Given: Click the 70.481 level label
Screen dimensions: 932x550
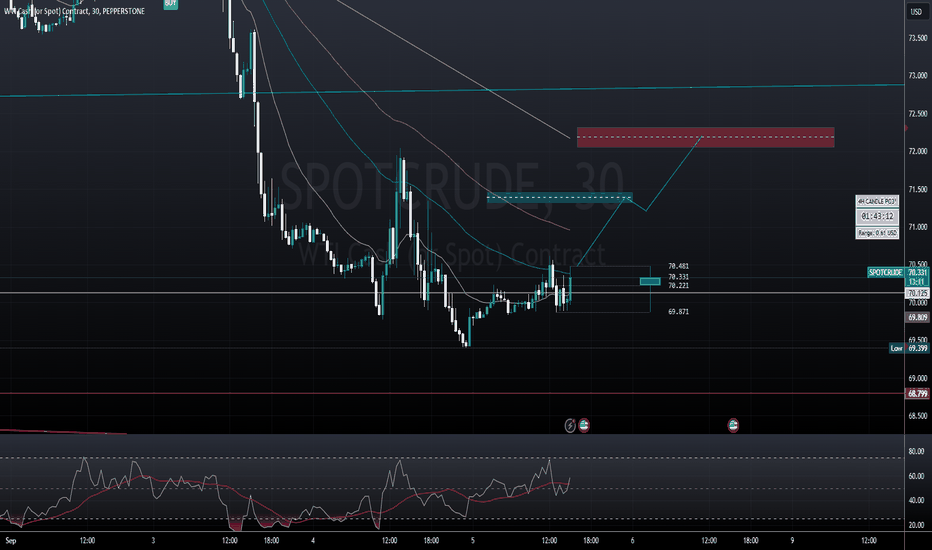Looking at the screenshot, I should [x=678, y=266].
